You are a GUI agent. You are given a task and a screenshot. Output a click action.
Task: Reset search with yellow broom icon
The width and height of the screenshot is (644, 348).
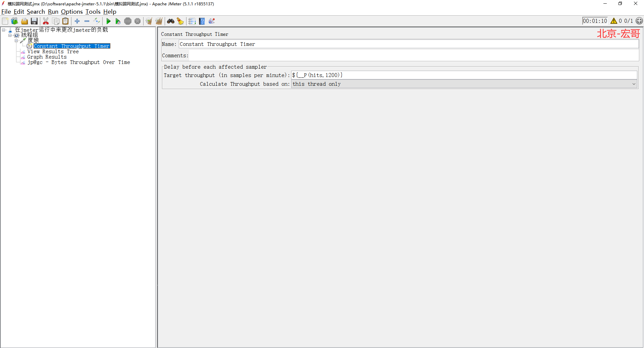(x=180, y=21)
